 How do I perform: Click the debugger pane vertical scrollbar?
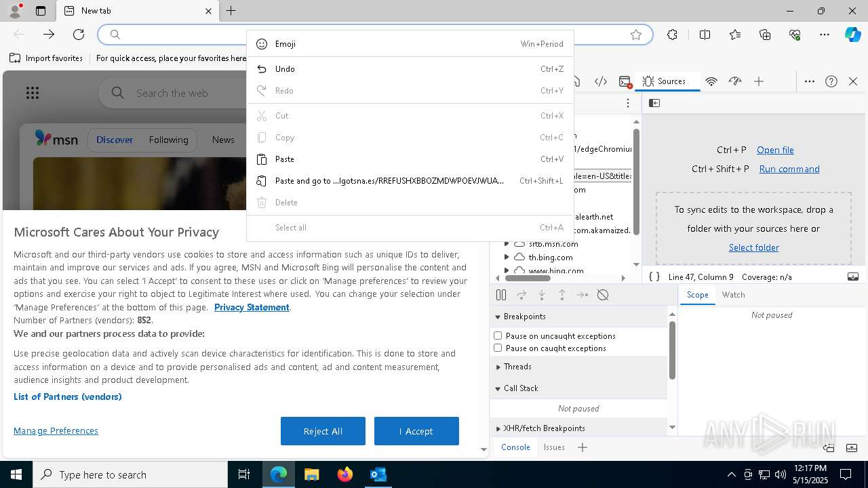(672, 350)
